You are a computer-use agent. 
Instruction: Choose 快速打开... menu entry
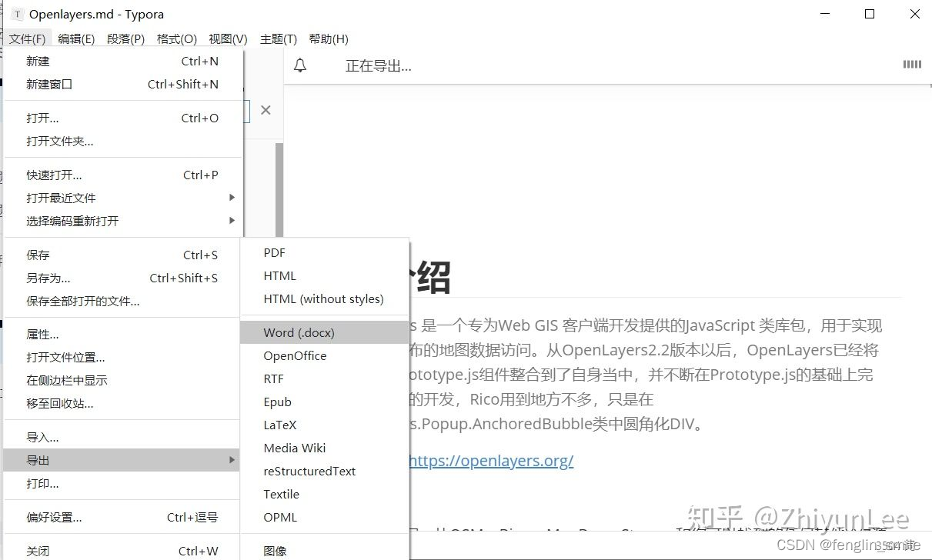[123, 175]
